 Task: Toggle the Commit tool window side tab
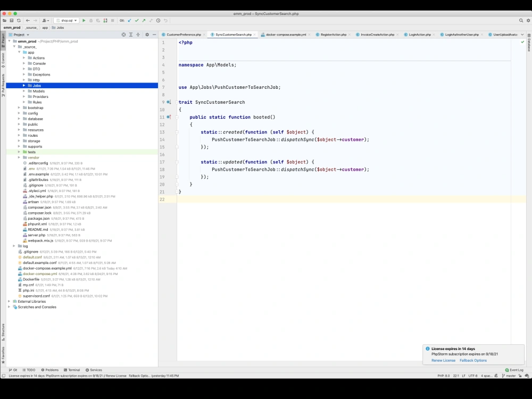tap(3, 60)
